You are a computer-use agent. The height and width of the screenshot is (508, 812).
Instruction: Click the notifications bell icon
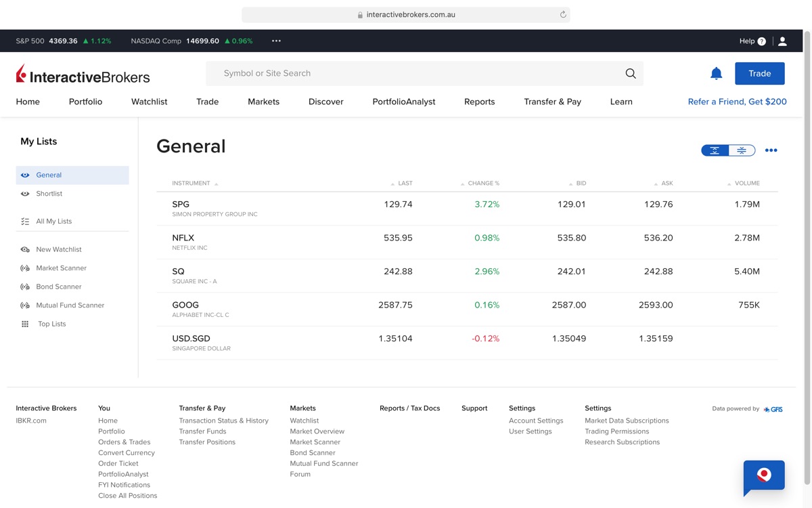pyautogui.click(x=716, y=73)
